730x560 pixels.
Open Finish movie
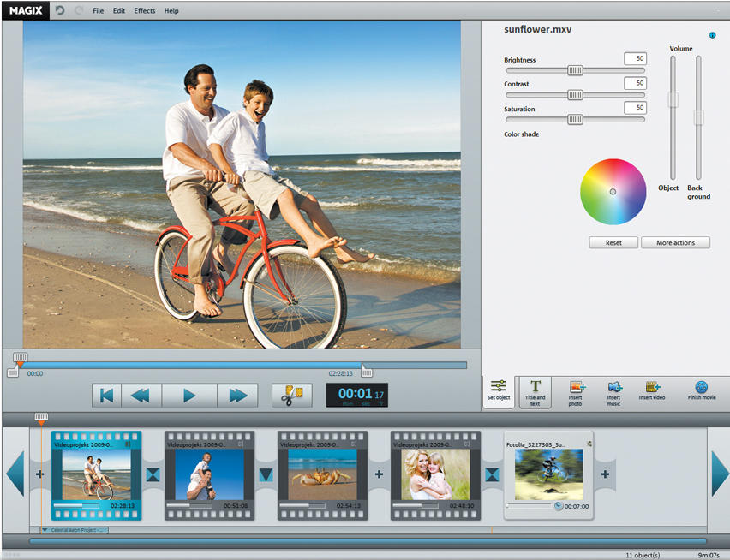pyautogui.click(x=701, y=388)
